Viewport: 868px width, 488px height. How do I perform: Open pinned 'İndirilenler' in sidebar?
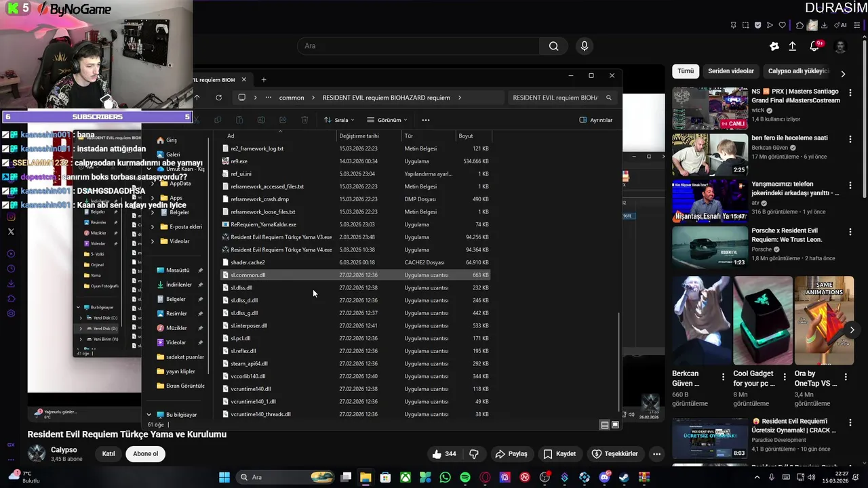click(179, 285)
